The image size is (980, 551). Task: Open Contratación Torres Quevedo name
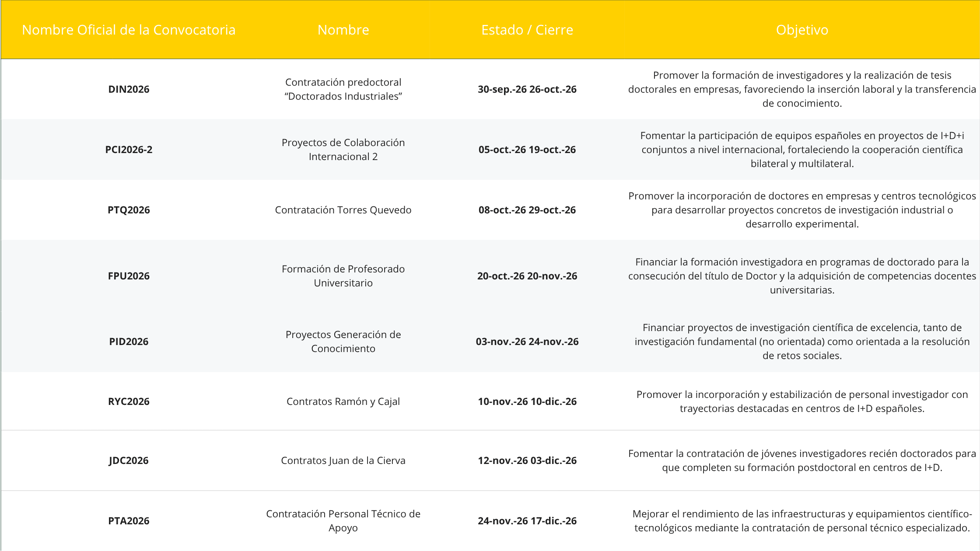coord(343,210)
